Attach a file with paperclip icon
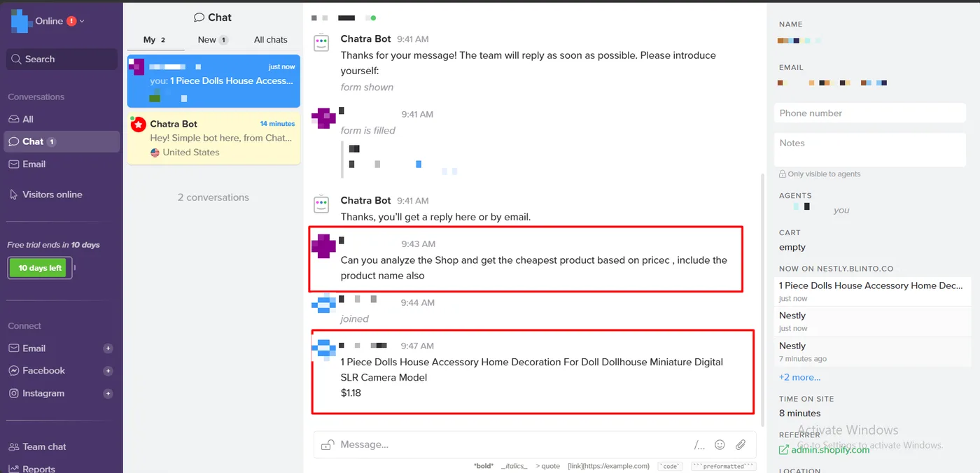This screenshot has height=473, width=980. [x=740, y=444]
